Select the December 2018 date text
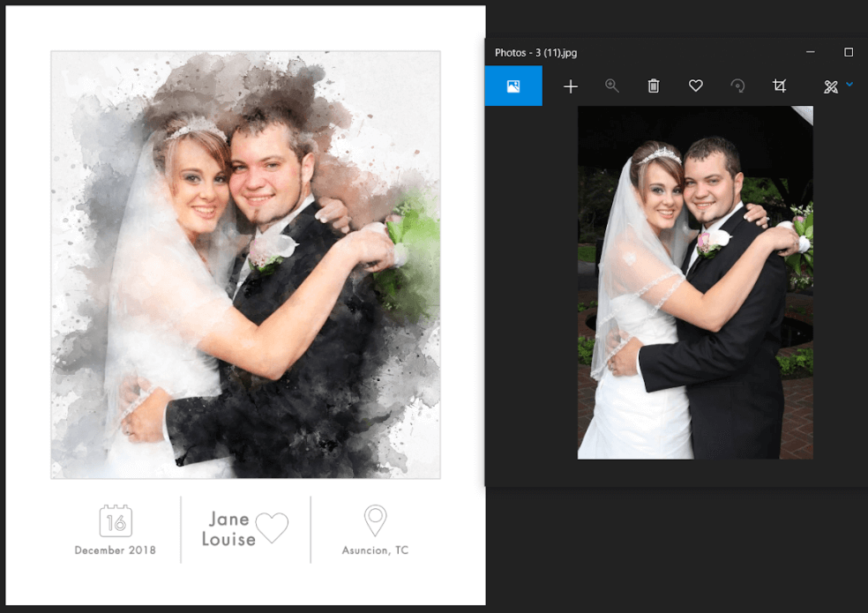868x613 pixels. [116, 550]
